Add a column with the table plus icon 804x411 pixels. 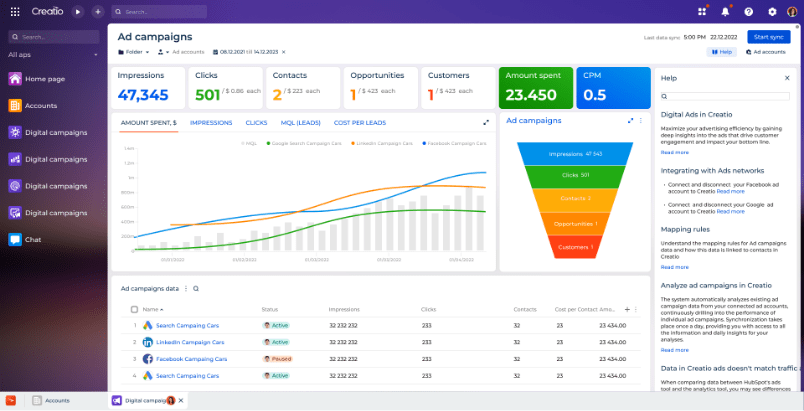click(627, 309)
